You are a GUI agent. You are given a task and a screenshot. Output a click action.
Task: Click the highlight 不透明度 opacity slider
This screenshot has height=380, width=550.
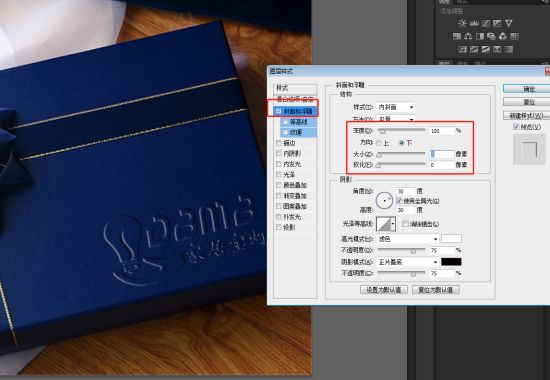(402, 250)
